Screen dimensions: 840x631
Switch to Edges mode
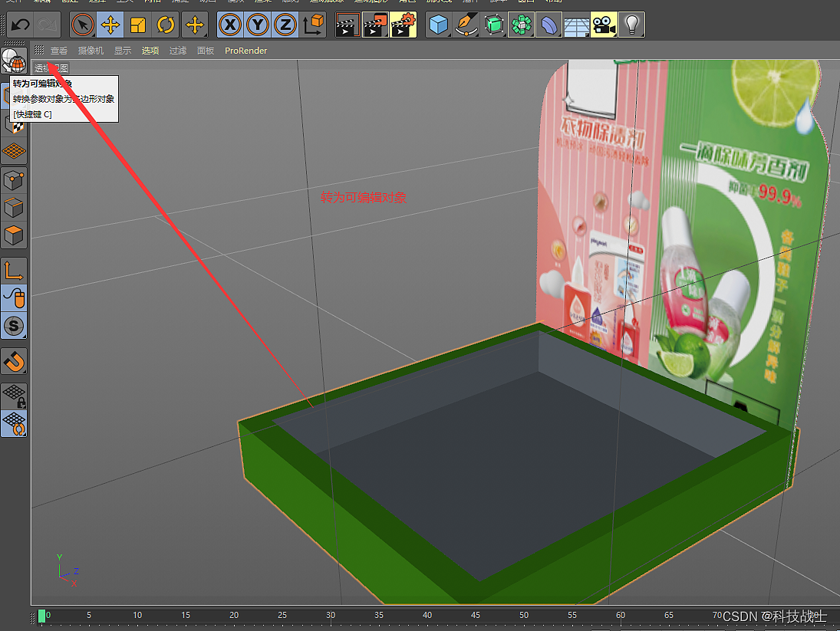[14, 208]
